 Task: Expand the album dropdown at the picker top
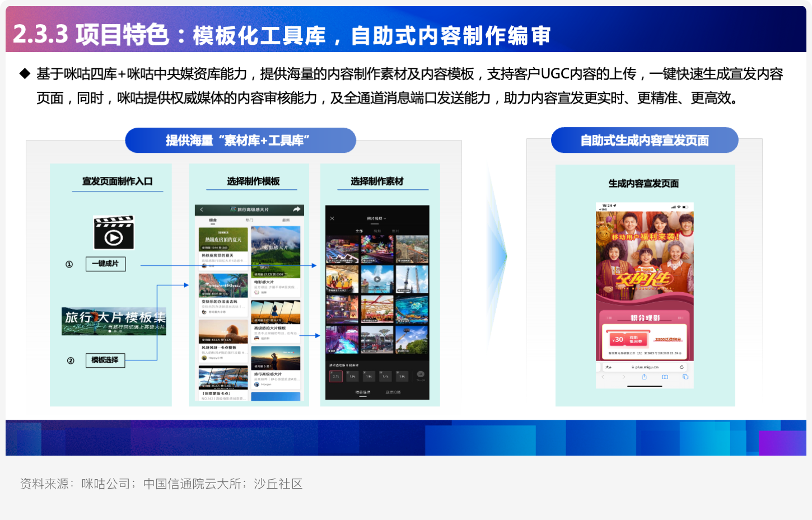(x=377, y=218)
